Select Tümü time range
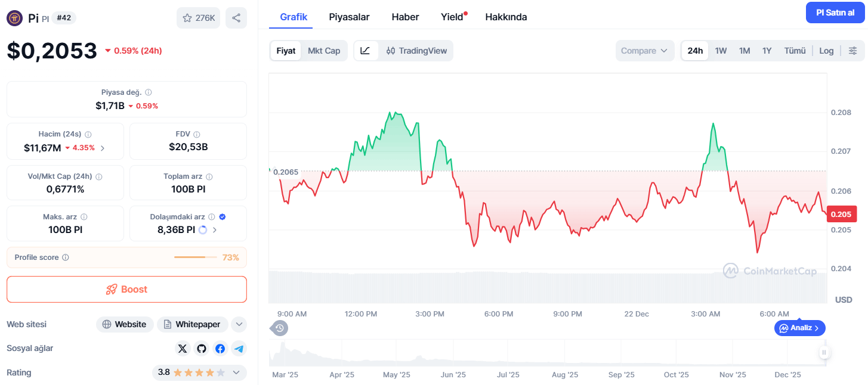Screen dimensions: 868x385 pos(795,51)
